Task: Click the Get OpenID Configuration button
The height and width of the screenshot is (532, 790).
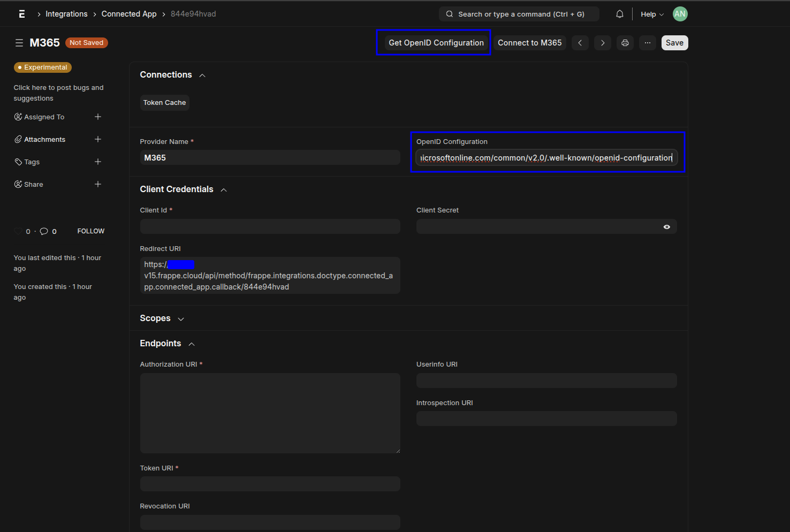Action: point(436,43)
